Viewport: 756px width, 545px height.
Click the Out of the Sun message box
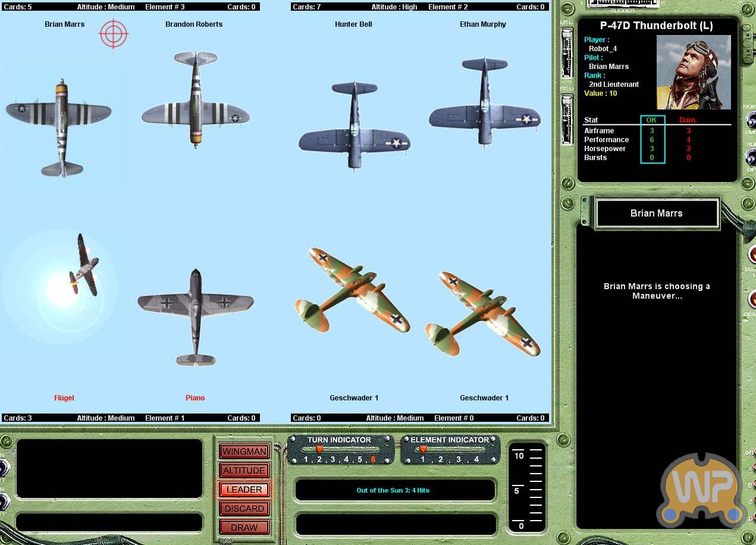pyautogui.click(x=394, y=490)
